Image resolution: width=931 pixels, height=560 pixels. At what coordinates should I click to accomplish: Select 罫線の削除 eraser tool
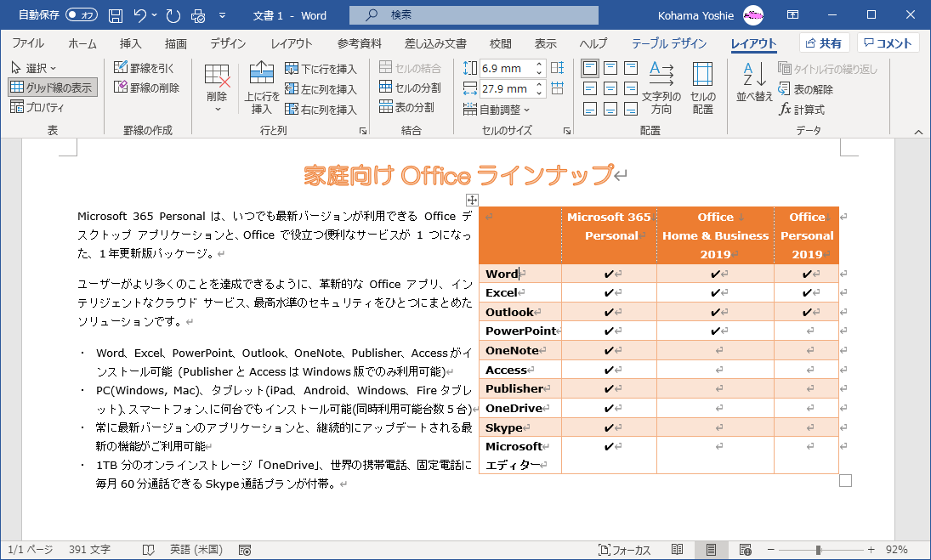(x=146, y=88)
